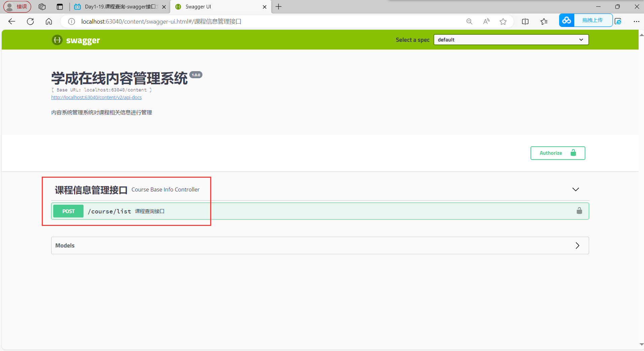Click the swagger logo

click(x=76, y=40)
